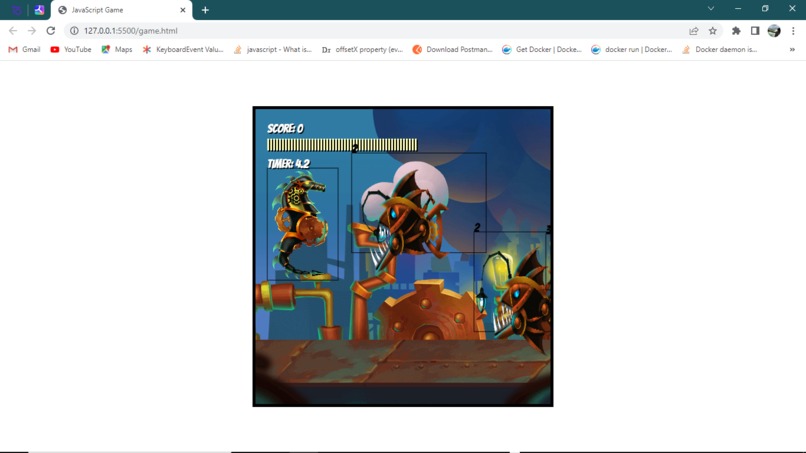Open Get Docker bookmark
Viewport: 806px width, 453px height.
point(542,49)
